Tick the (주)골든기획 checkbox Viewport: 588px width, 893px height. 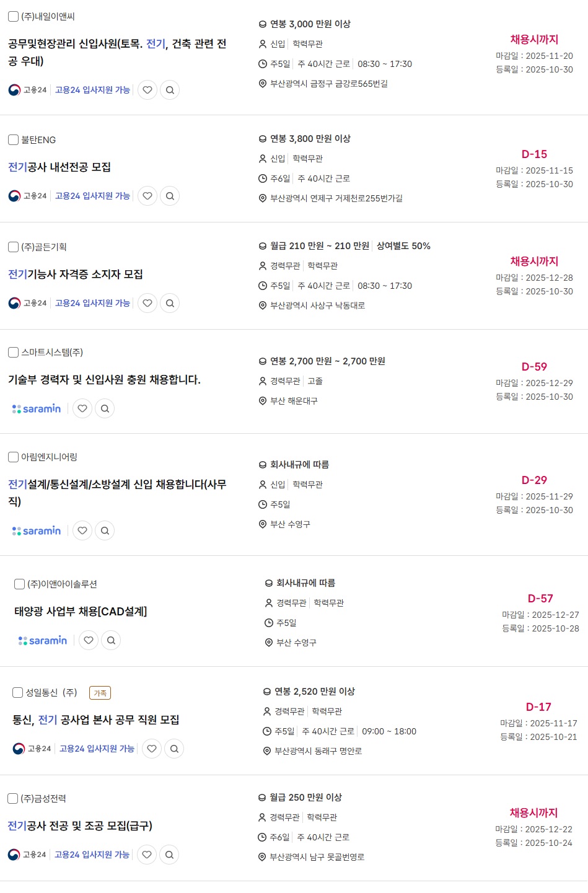[x=13, y=247]
